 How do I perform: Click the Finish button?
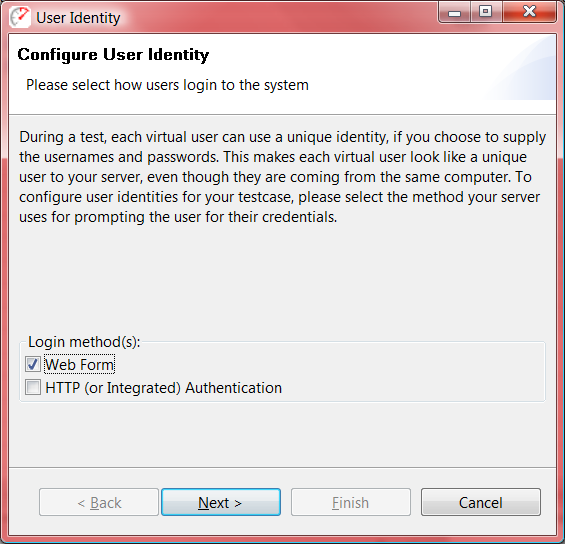pos(351,502)
